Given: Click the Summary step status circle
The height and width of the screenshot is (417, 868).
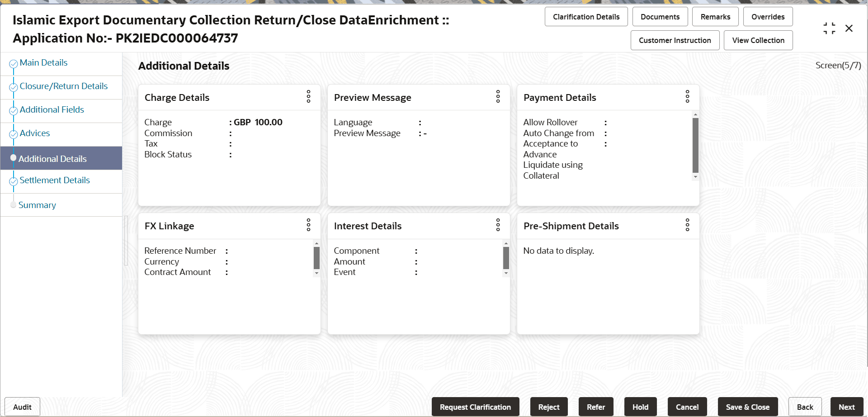Looking at the screenshot, I should point(13,204).
